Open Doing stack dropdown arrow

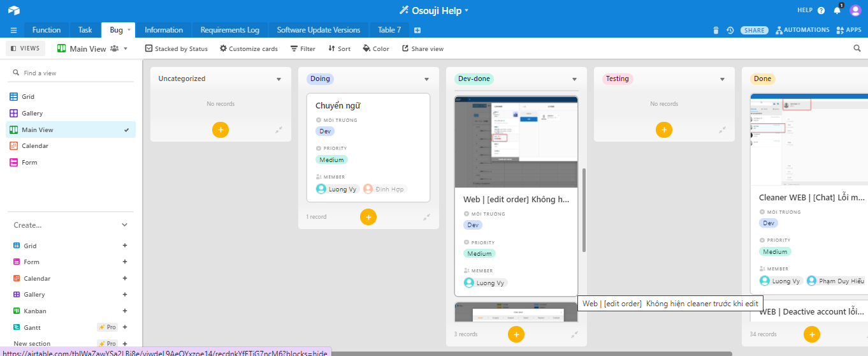tap(426, 79)
